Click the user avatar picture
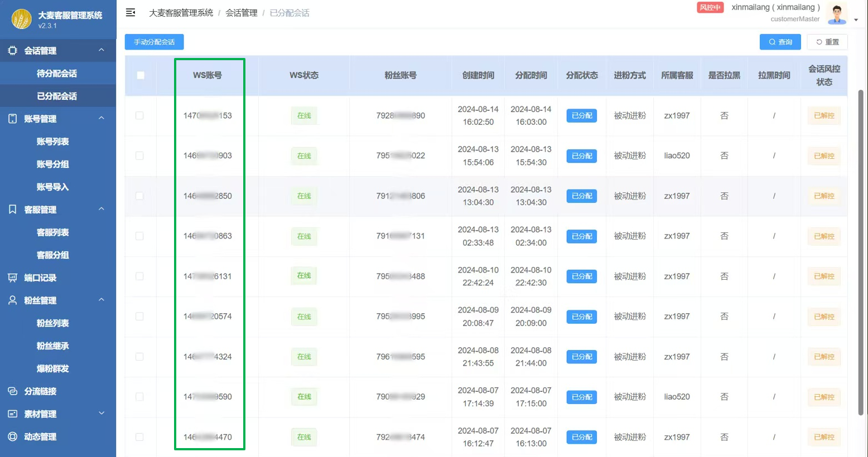The image size is (868, 457). pos(836,13)
